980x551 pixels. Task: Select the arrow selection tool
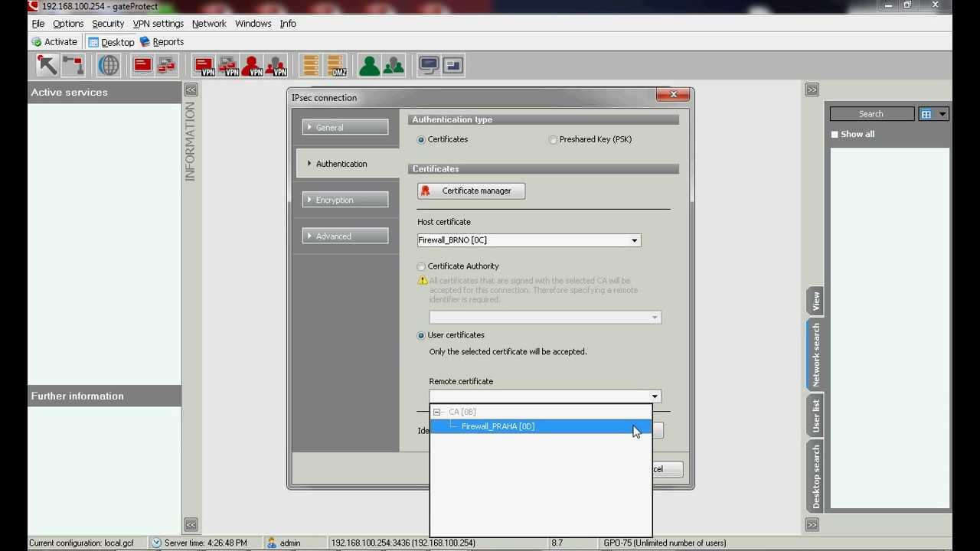47,65
